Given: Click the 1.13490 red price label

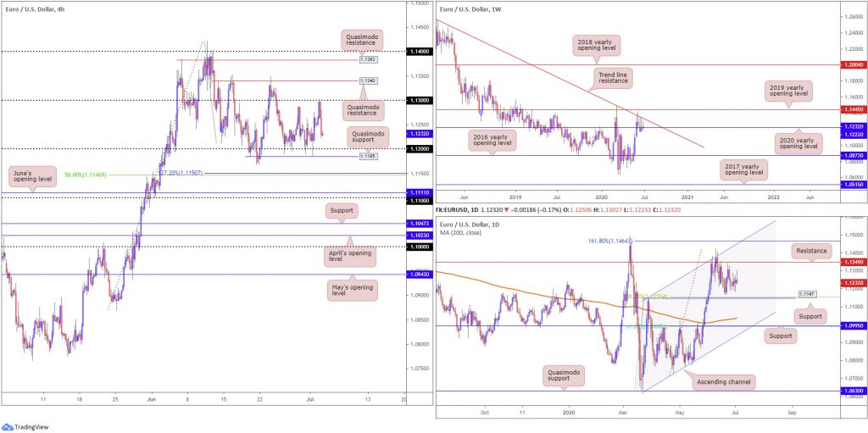Looking at the screenshot, I should click(x=853, y=261).
